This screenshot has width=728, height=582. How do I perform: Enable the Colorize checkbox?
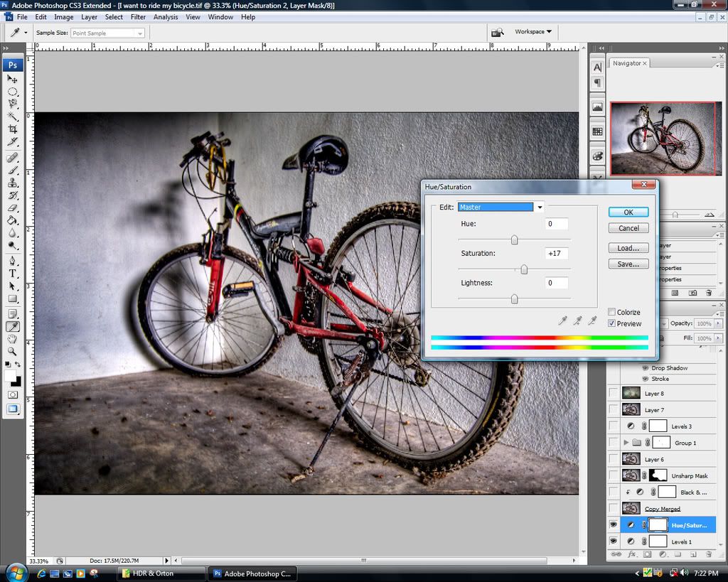[x=611, y=312]
